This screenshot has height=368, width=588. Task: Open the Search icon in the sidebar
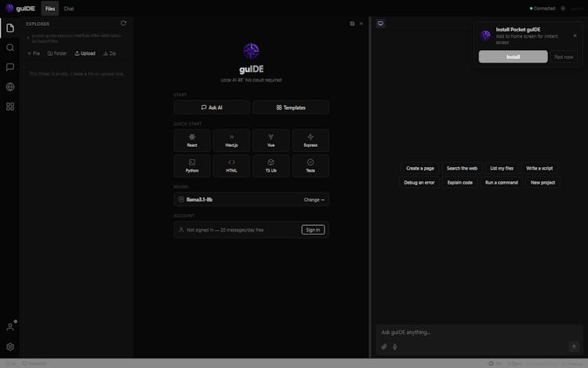[x=10, y=48]
